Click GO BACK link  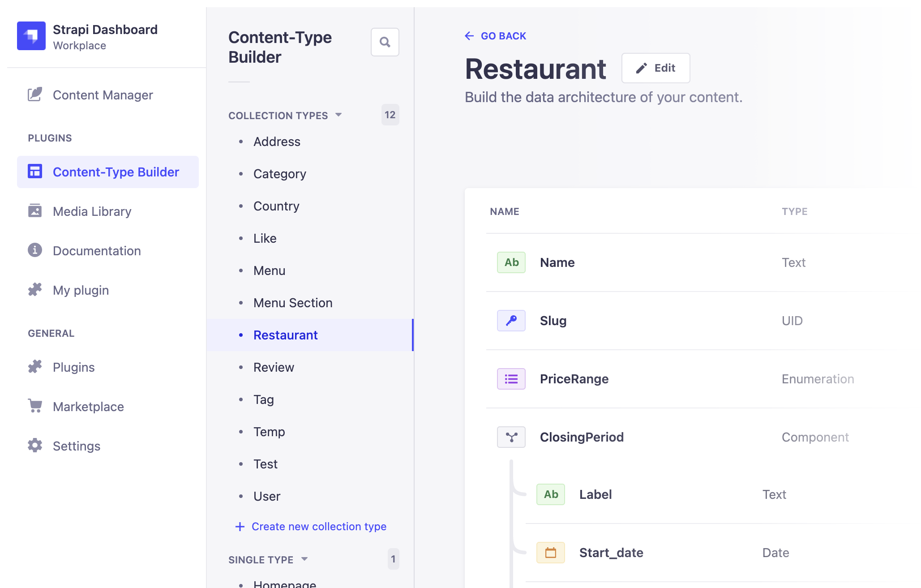coord(495,36)
